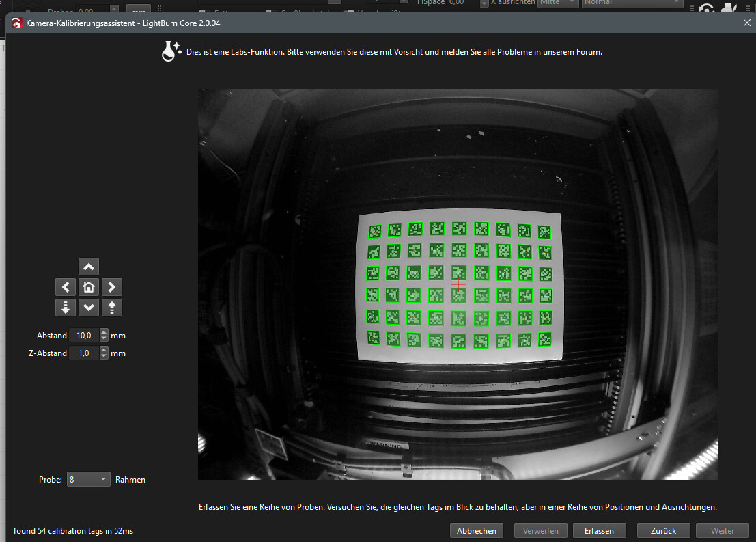Screen dimensions: 756x542
Task: Raise the Z axis with dashed up arrow
Action: pyautogui.click(x=112, y=308)
